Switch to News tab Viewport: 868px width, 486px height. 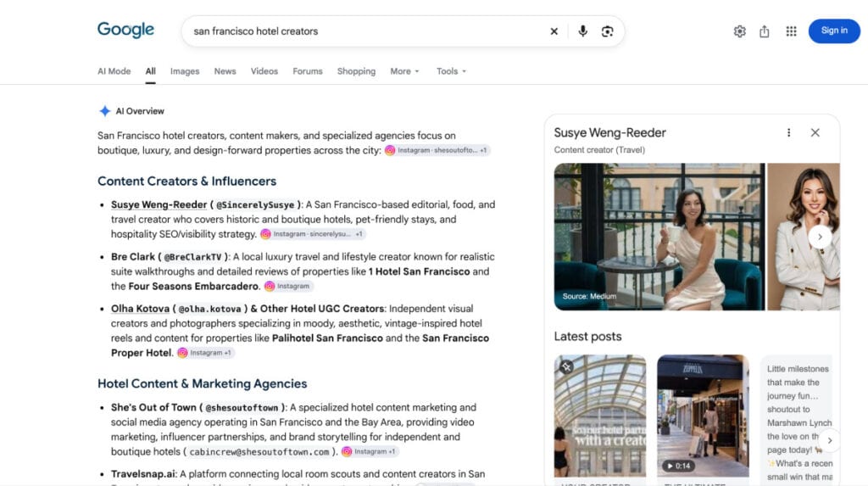(225, 71)
